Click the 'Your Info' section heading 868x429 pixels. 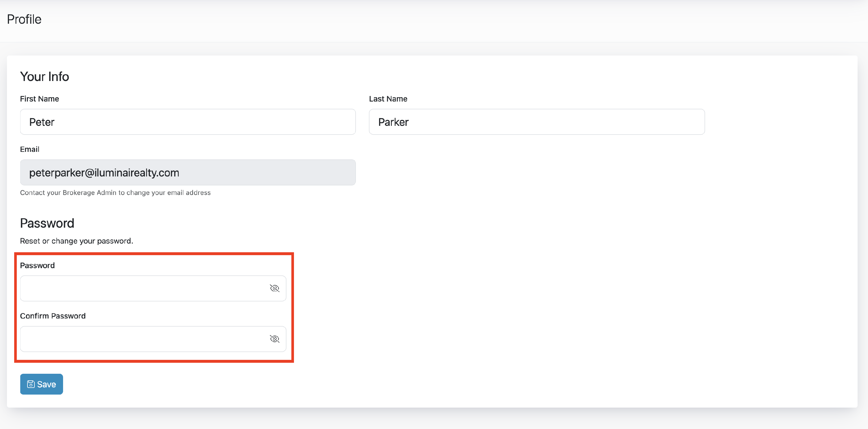click(x=45, y=76)
